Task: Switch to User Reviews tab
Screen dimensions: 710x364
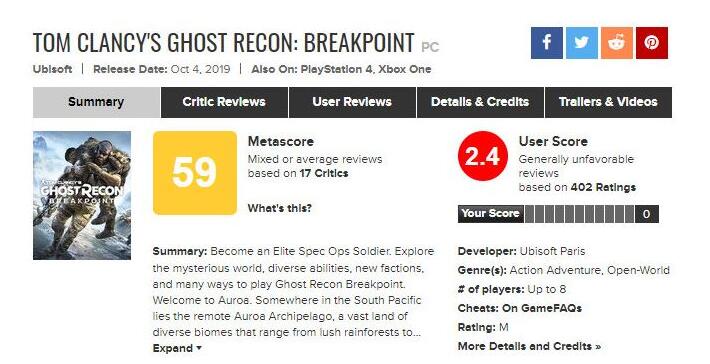Action: (352, 102)
